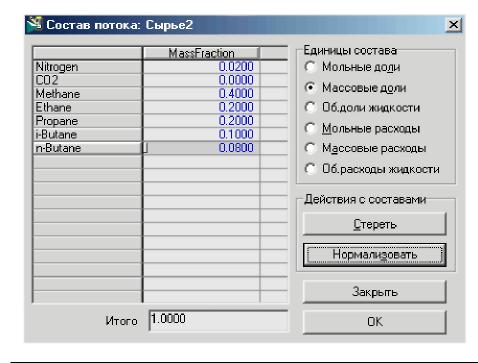Click CO2 mass fraction 0.0000 cell
478x363 pixels.
(x=201, y=80)
